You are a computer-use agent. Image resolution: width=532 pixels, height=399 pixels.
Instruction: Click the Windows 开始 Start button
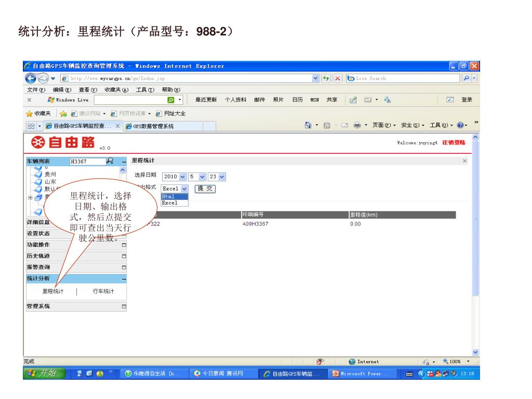pyautogui.click(x=45, y=374)
